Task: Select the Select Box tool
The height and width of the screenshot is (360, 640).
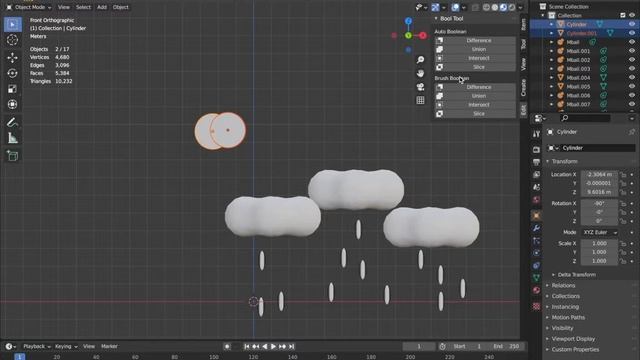Action: (13, 24)
